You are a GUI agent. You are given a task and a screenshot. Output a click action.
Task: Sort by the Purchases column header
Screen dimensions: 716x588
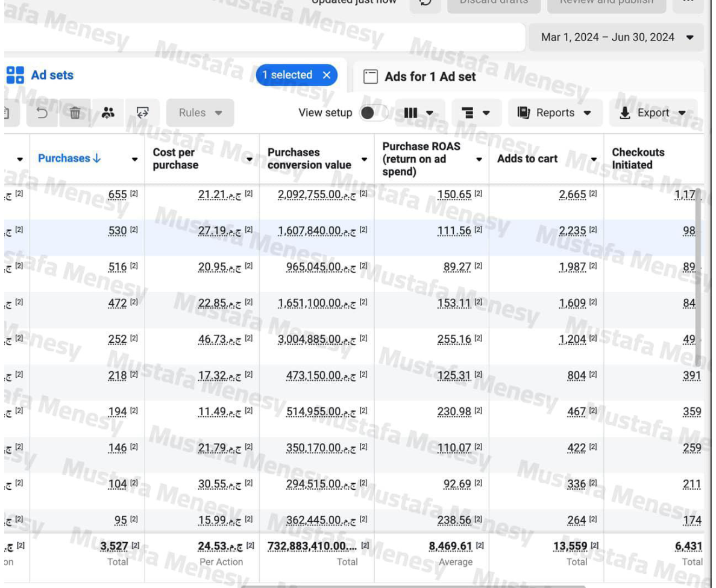pos(69,158)
